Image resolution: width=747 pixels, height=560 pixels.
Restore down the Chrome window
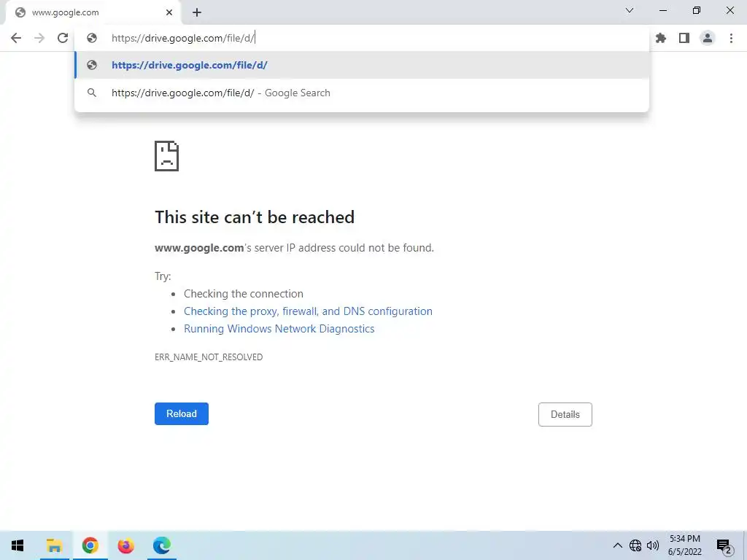point(697,10)
